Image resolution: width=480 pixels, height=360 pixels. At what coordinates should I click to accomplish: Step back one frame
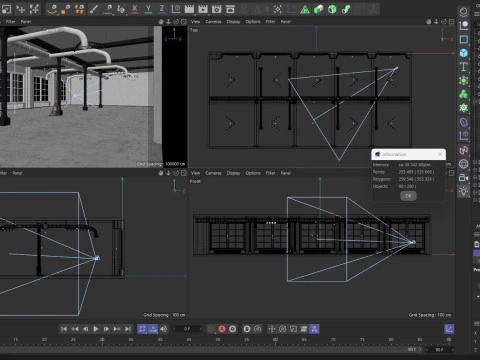click(85, 329)
